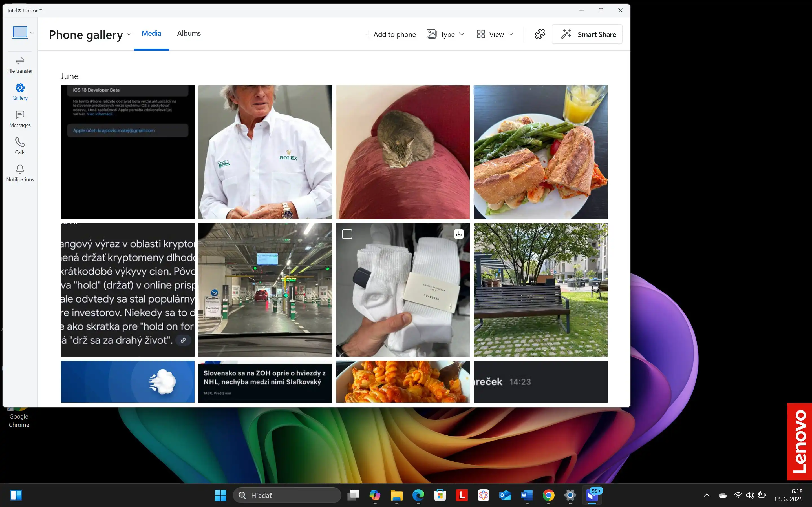Viewport: 812px width, 507px height.
Task: Open the Type filter dropdown
Action: click(445, 34)
